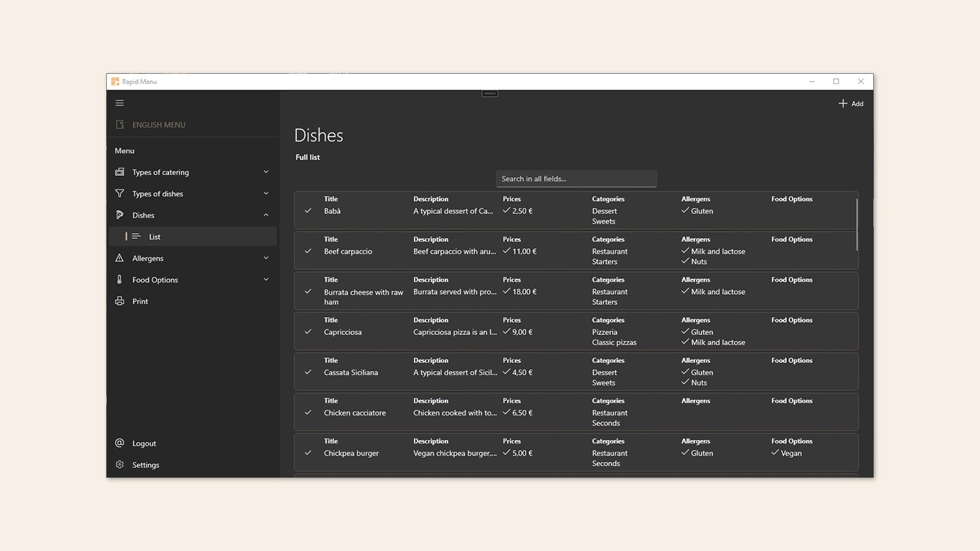
Task: Toggle the checkmark for Chickpea burger row
Action: [x=308, y=453]
